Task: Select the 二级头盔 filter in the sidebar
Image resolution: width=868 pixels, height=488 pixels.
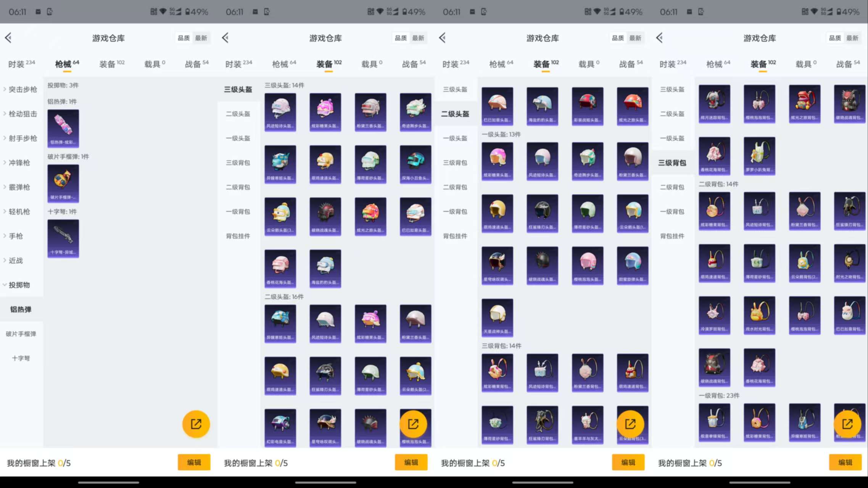Action: pyautogui.click(x=238, y=114)
